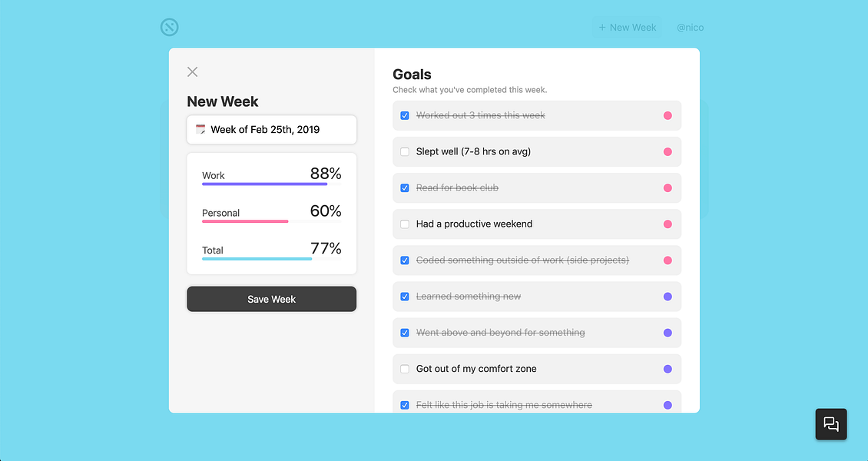Uncheck 'Read for book club' goal
The height and width of the screenshot is (461, 868).
click(405, 188)
